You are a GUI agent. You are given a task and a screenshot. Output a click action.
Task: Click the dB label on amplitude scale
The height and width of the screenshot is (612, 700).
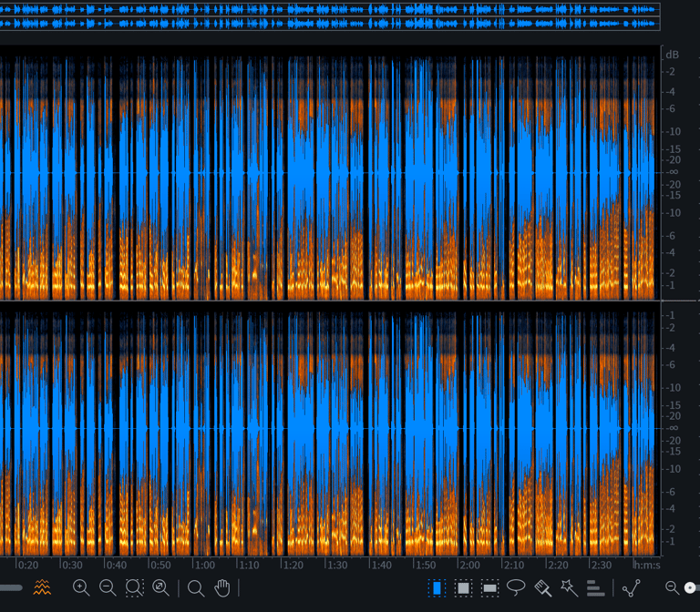tap(672, 55)
